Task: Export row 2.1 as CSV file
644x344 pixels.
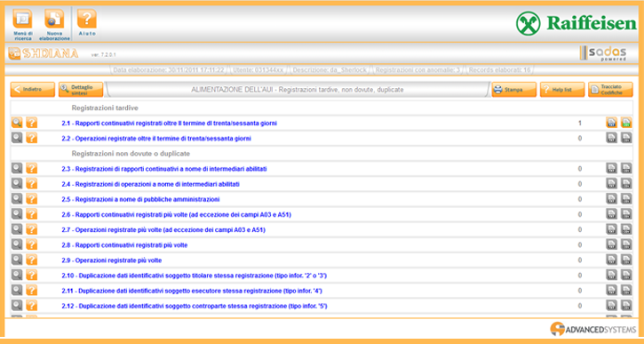Action: (626, 123)
